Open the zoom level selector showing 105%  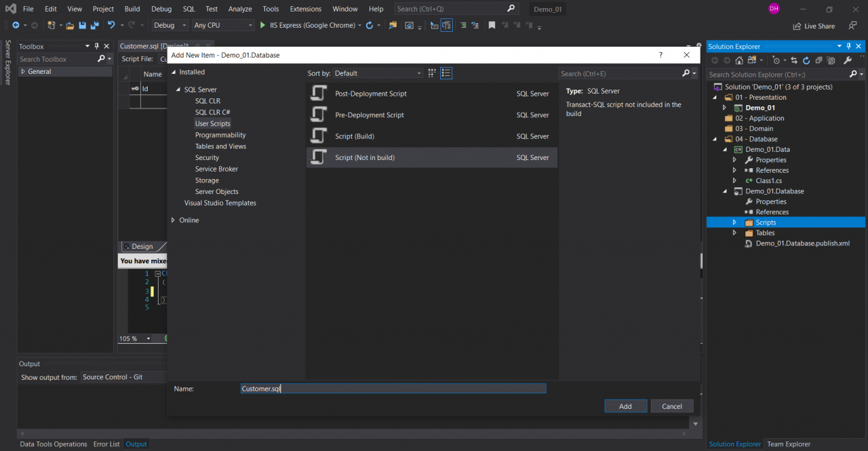[x=139, y=338]
